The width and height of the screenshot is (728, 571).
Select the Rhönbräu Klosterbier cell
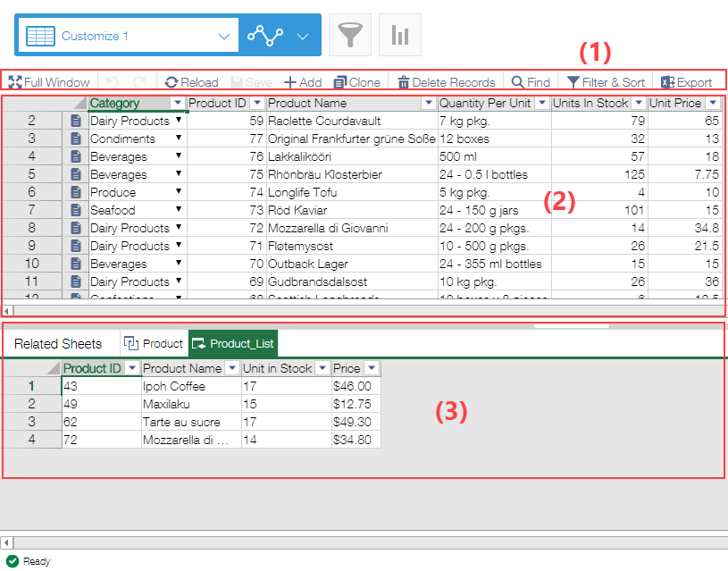click(352, 174)
